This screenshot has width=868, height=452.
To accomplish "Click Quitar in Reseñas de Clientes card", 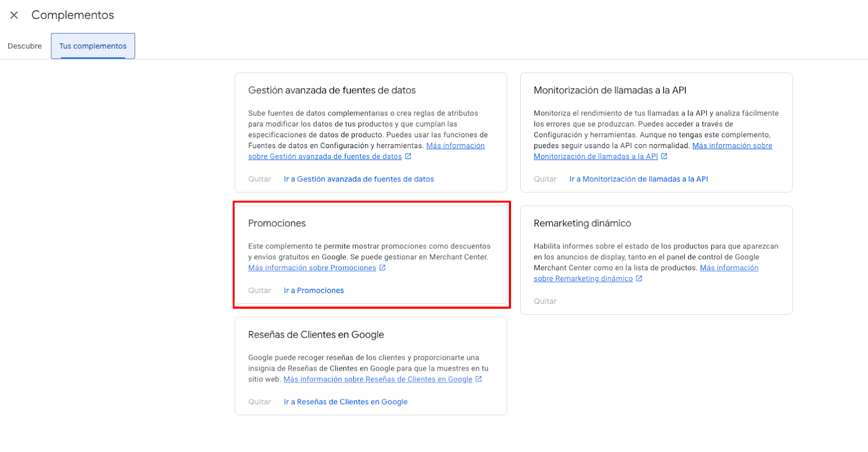I will point(259,402).
